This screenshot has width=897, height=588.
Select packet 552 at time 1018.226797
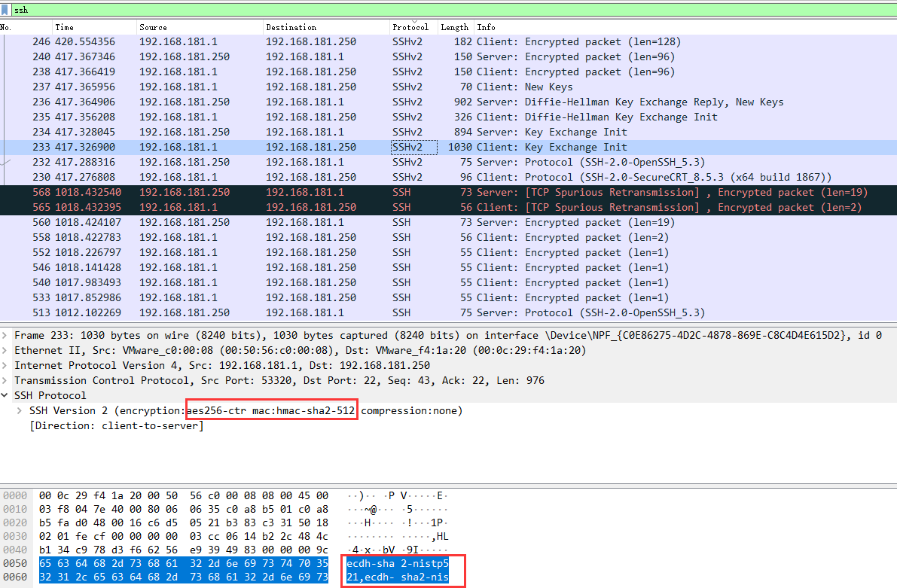click(449, 252)
